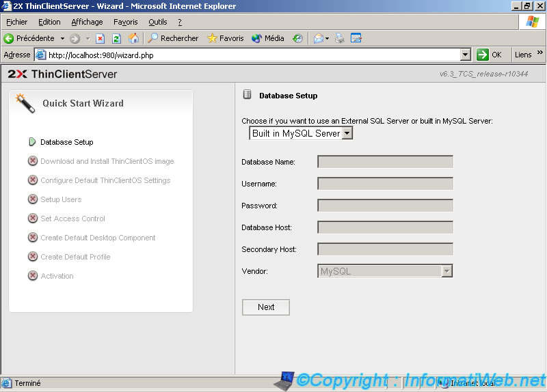
Task: Open the ? help menu
Action: pyautogui.click(x=180, y=22)
